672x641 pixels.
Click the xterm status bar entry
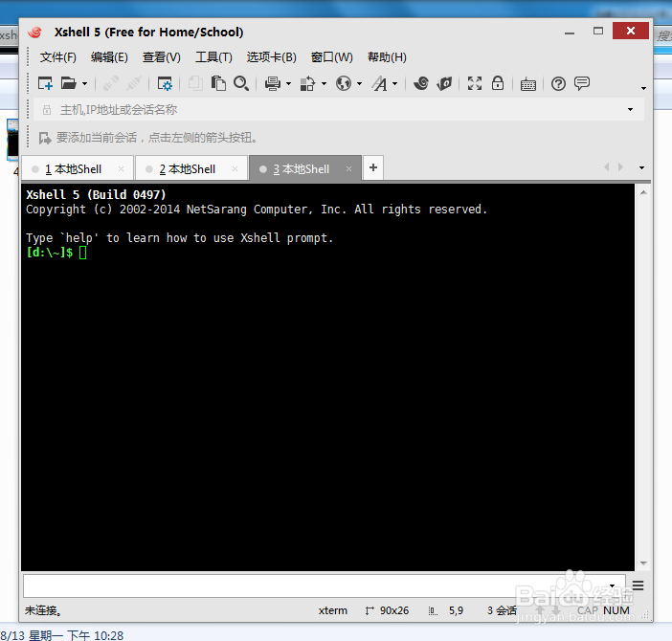(x=332, y=610)
